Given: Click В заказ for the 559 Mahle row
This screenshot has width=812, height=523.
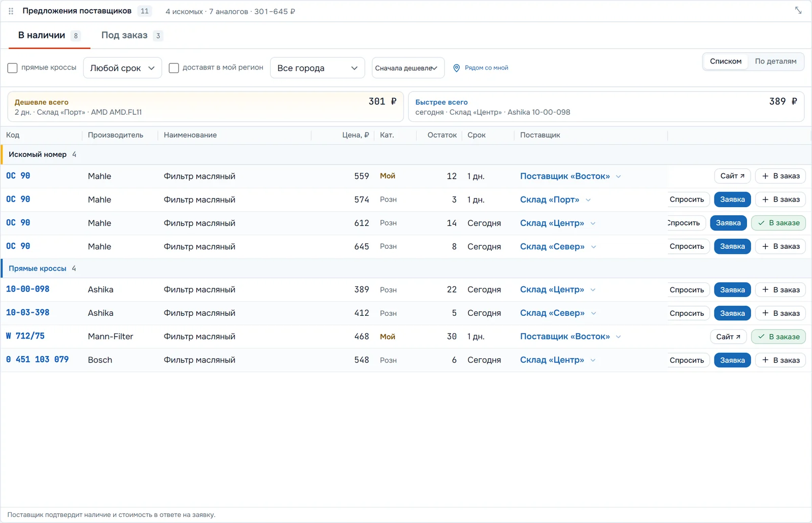Looking at the screenshot, I should tap(781, 176).
